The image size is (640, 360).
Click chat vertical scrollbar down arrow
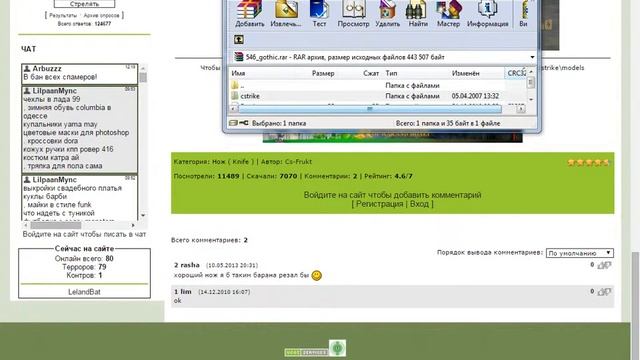(143, 216)
